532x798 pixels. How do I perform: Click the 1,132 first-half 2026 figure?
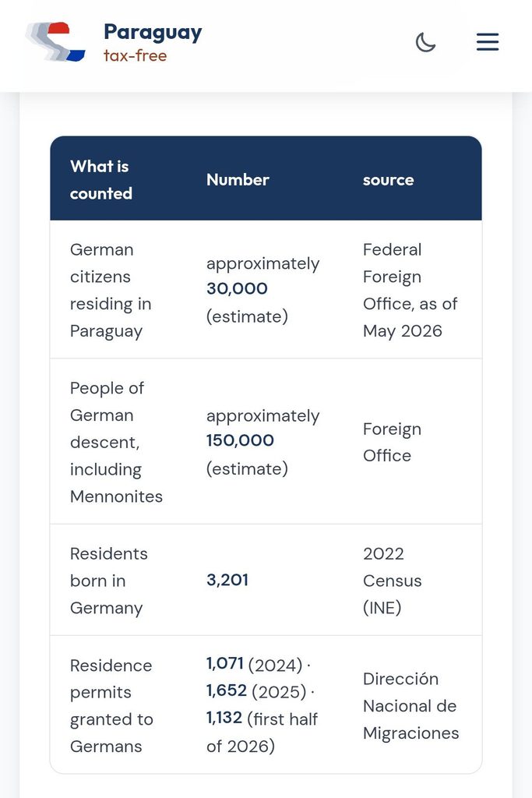262,732
